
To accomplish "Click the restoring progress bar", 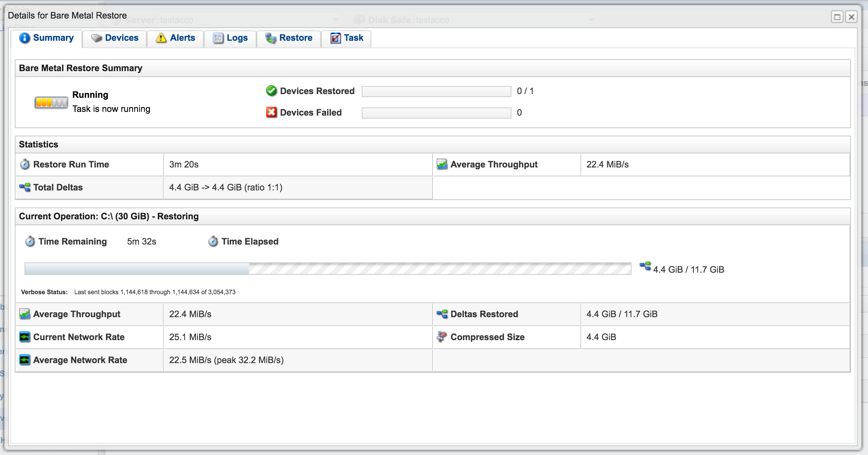I will pos(328,269).
